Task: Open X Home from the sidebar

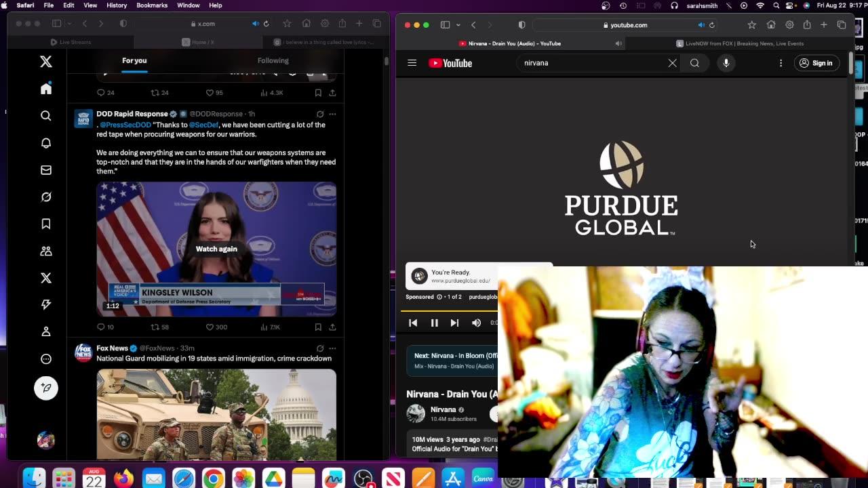Action: click(46, 89)
